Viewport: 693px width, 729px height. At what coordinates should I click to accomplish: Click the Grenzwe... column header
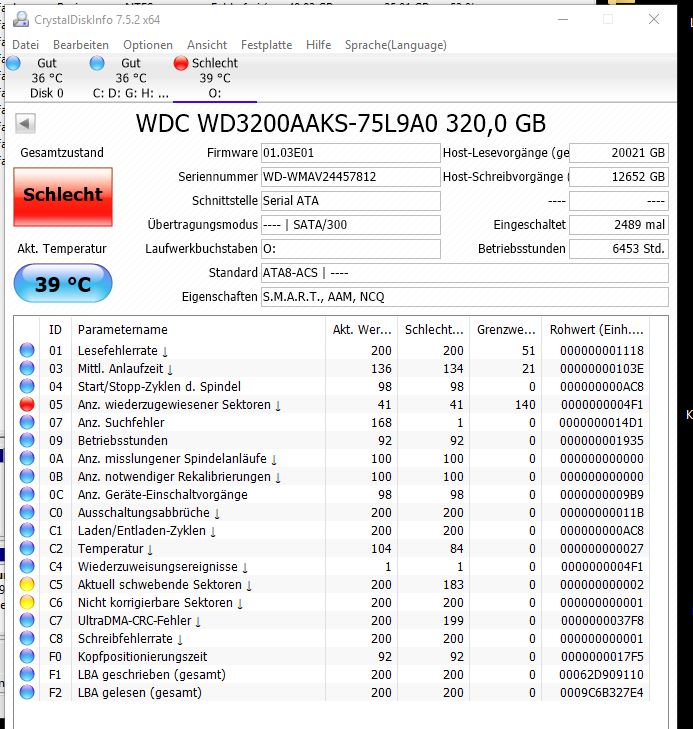pyautogui.click(x=506, y=330)
